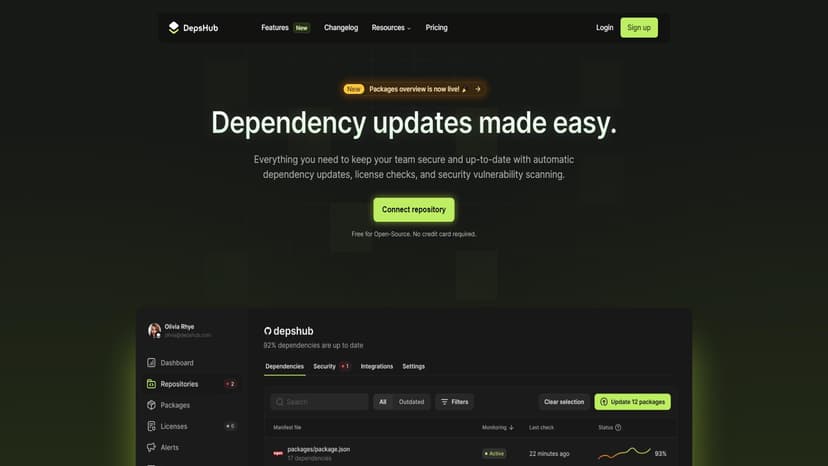The width and height of the screenshot is (828, 466).
Task: Open Dashboard via its sidebar icon
Action: [x=152, y=362]
